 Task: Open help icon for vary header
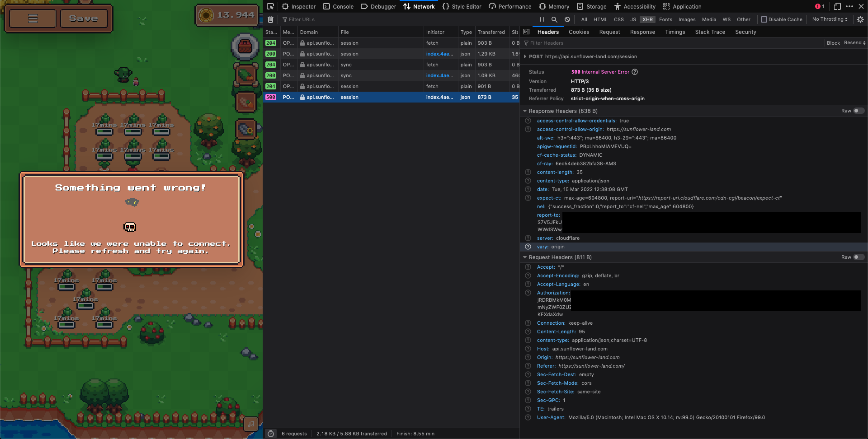coord(528,247)
